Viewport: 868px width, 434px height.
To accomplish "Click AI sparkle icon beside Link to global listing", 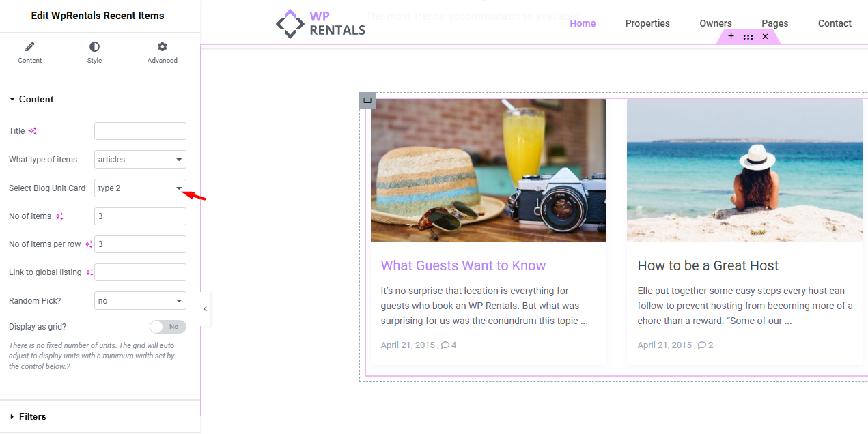I will (x=89, y=272).
